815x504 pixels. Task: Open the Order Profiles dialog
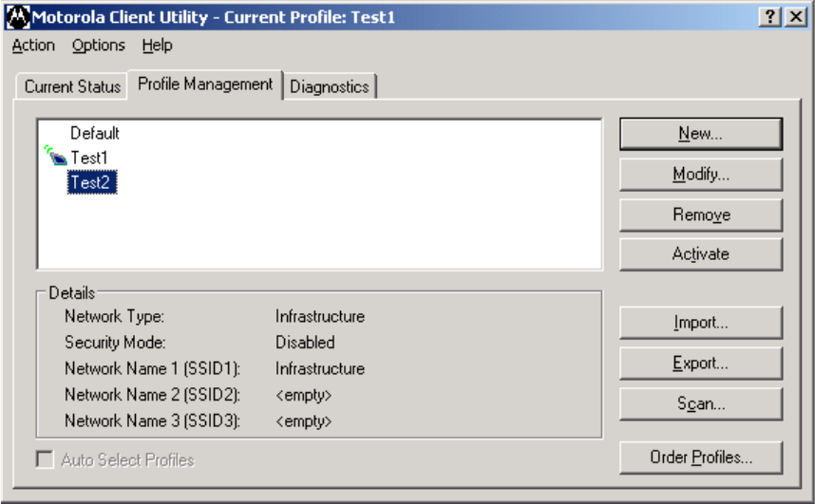coord(701,457)
